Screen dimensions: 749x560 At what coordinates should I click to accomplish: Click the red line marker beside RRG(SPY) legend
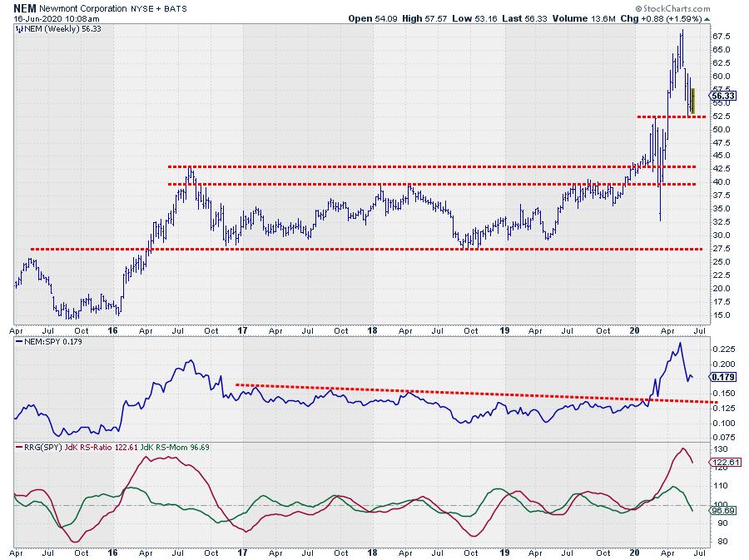(x=19, y=448)
